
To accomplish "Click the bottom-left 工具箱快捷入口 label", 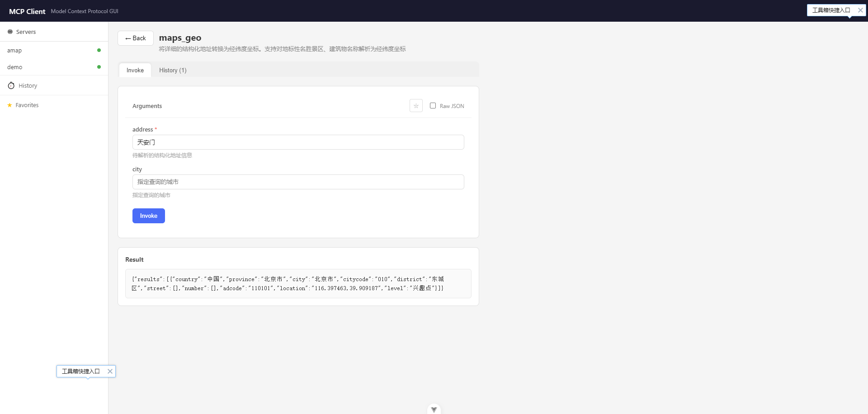I will coord(80,371).
